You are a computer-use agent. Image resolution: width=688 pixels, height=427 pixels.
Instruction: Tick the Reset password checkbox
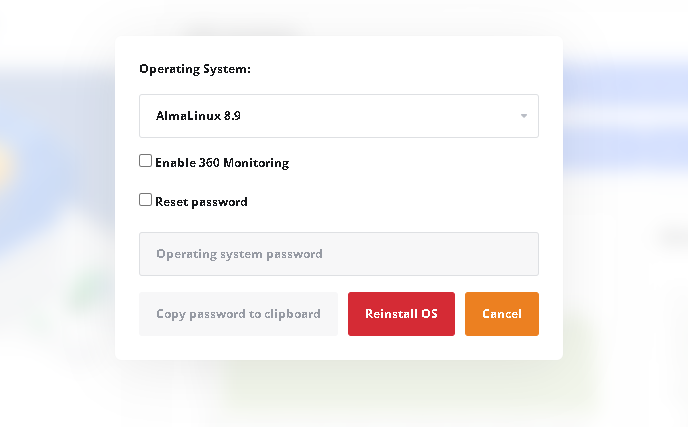tap(145, 200)
